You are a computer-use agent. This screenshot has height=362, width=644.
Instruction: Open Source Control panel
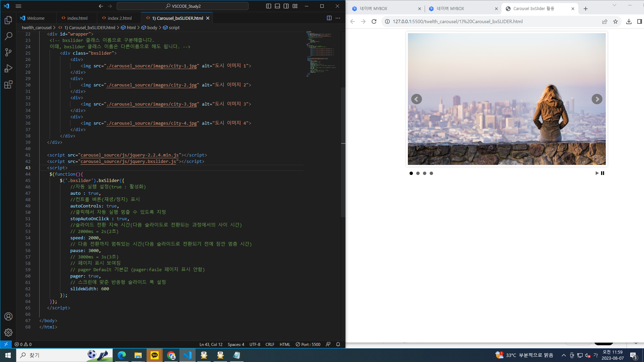[x=8, y=52]
